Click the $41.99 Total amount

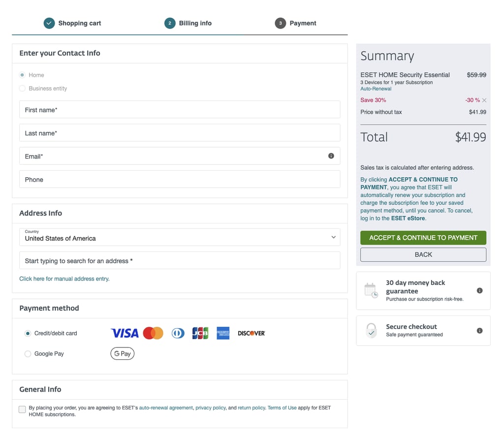tap(470, 137)
